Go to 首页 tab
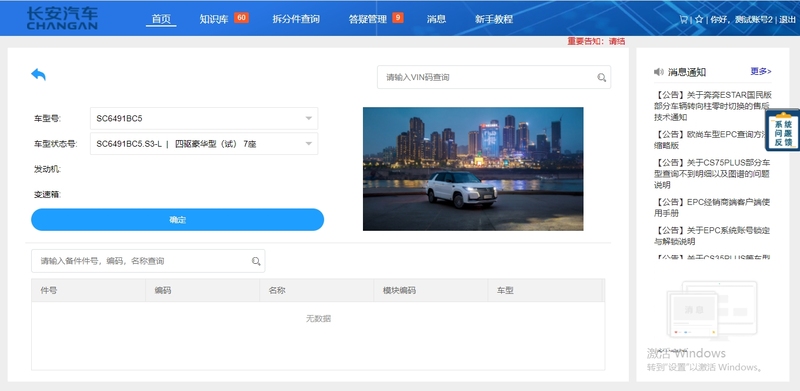Viewport: 800px width, 391px height. pos(161,19)
